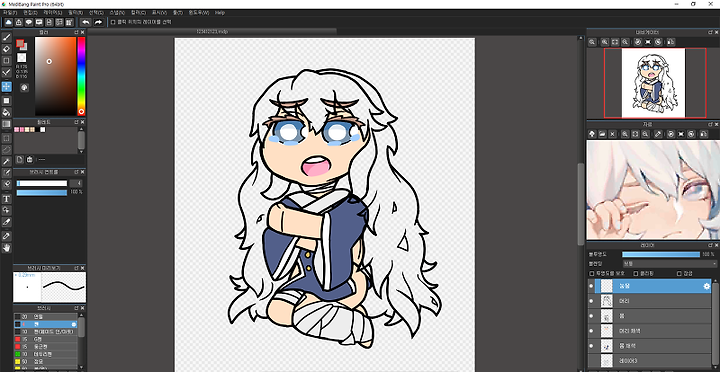The width and height of the screenshot is (720, 372).
Task: Open the Help menu
Action: (219, 13)
